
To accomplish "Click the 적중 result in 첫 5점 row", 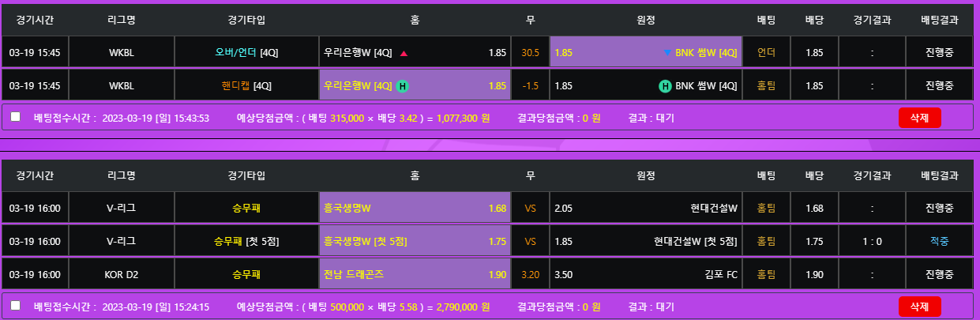I will [939, 242].
